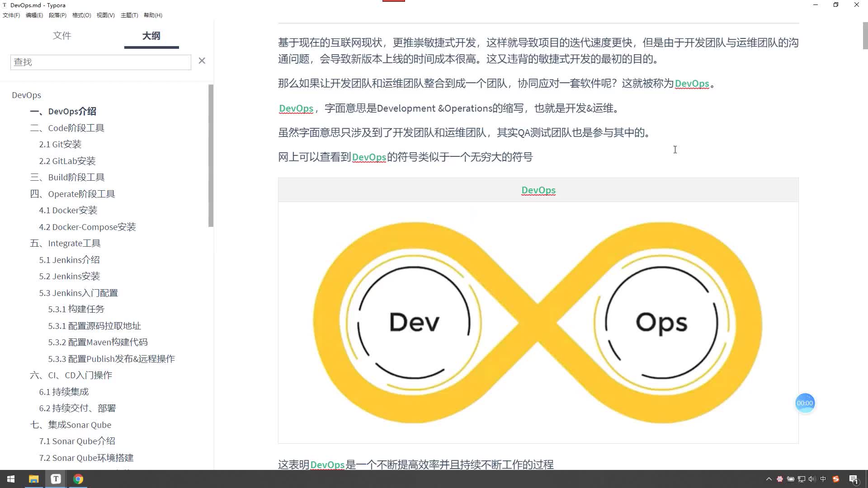Jump to 六、CI、CD入门操作
Screen dimensions: 868x488
[71, 375]
